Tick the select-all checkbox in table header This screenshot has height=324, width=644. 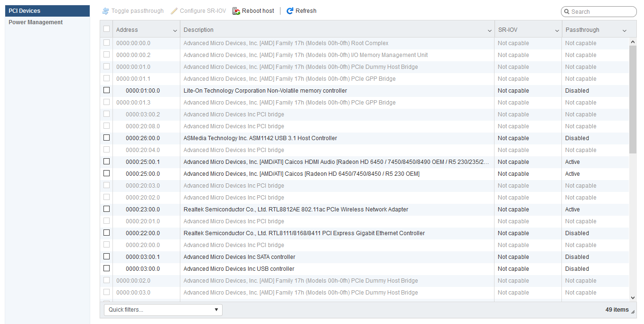coord(106,29)
